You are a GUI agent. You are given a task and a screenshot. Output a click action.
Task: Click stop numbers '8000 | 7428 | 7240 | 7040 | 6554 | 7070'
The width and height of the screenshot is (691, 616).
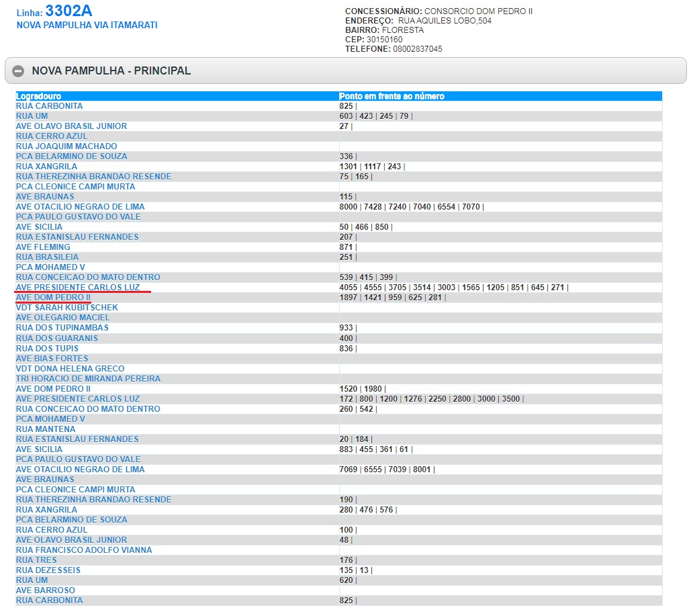412,207
